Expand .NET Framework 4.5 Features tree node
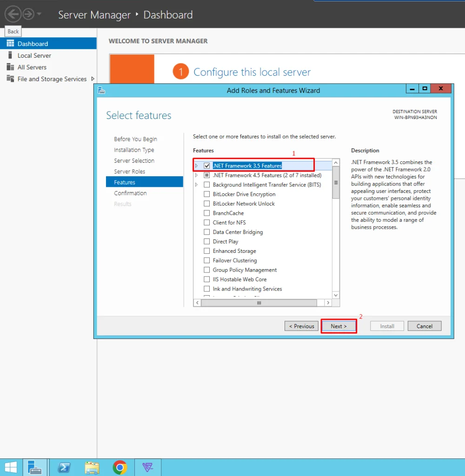This screenshot has width=465, height=476. click(197, 175)
